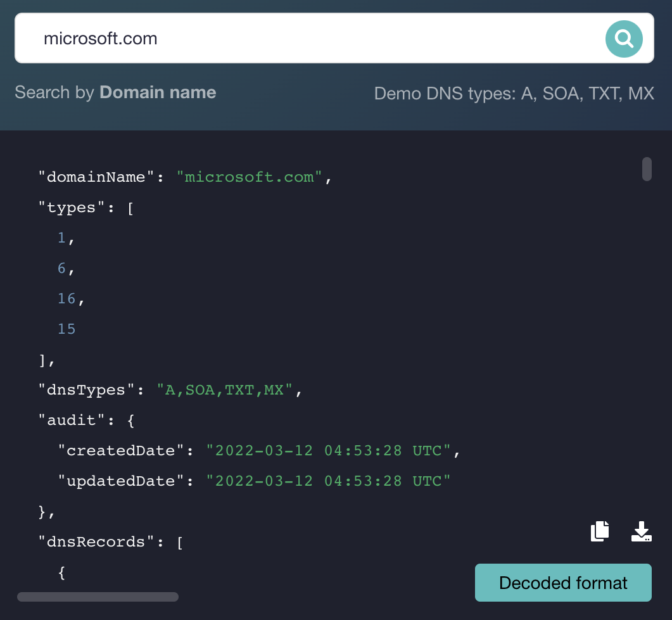Click the type value 15

point(67,329)
